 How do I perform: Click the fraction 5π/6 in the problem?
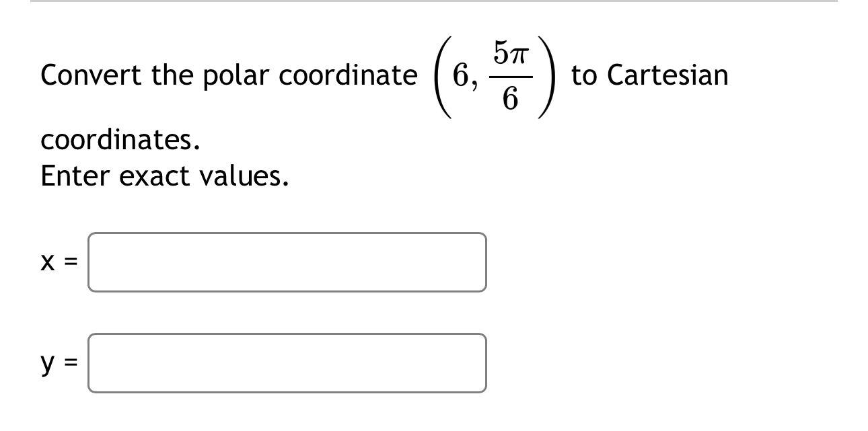(513, 76)
